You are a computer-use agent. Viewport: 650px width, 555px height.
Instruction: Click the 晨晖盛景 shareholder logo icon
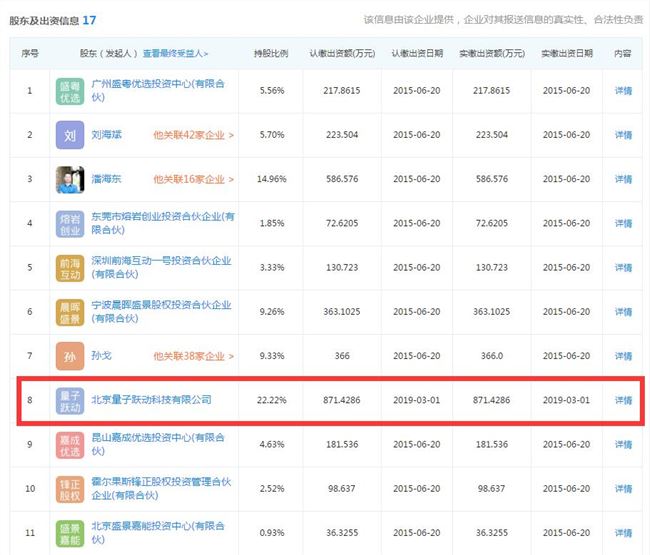click(x=70, y=312)
